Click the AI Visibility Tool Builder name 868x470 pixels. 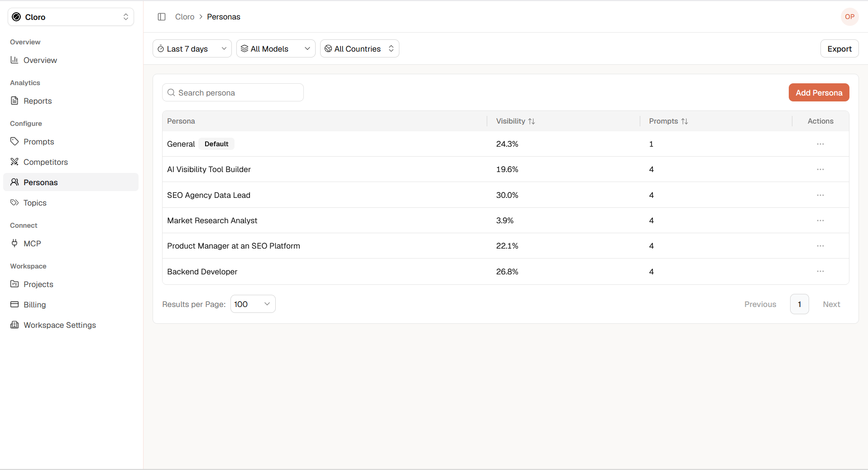pyautogui.click(x=209, y=169)
